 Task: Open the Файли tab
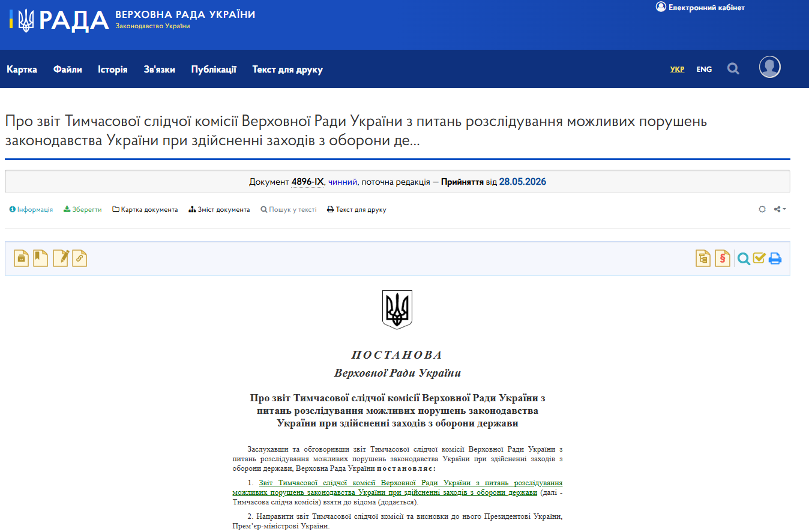tap(68, 70)
